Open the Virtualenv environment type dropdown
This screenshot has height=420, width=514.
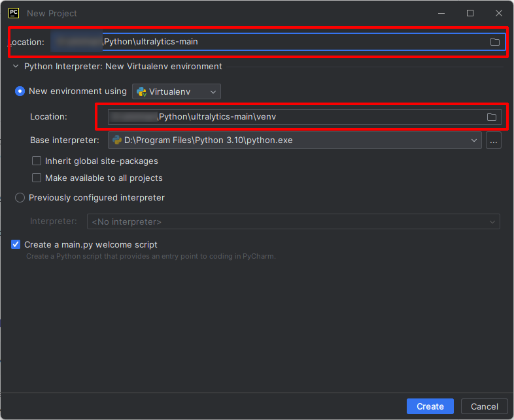coord(177,91)
